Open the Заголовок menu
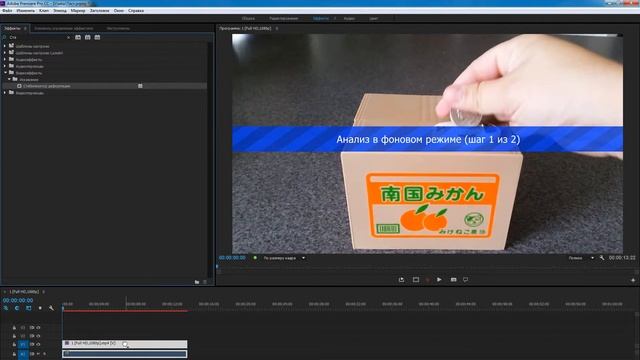This screenshot has width=640, height=360. (x=100, y=11)
